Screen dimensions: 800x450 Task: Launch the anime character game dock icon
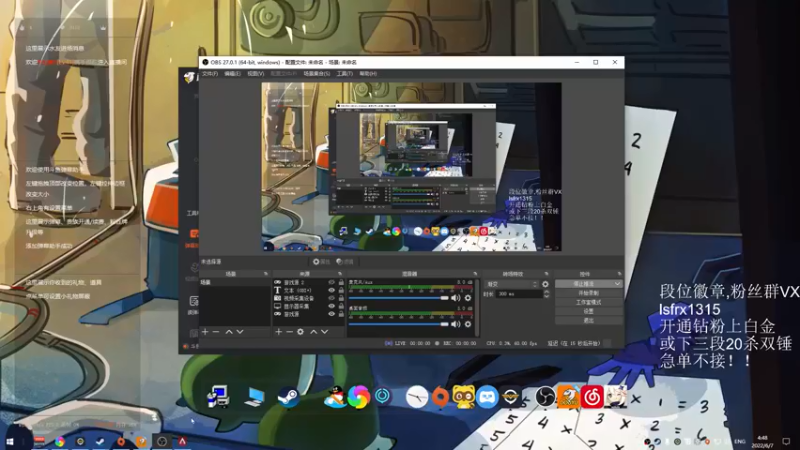click(x=616, y=396)
